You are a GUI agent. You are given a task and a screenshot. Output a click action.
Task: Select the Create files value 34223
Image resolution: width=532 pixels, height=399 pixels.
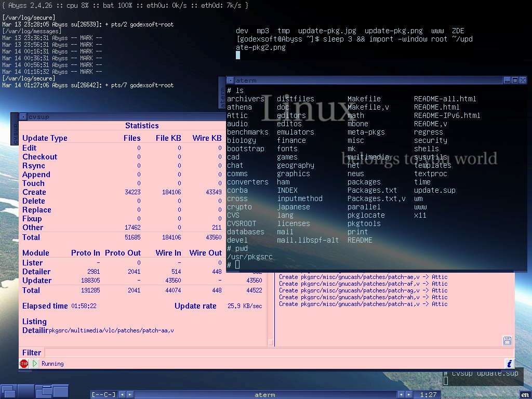pos(132,192)
